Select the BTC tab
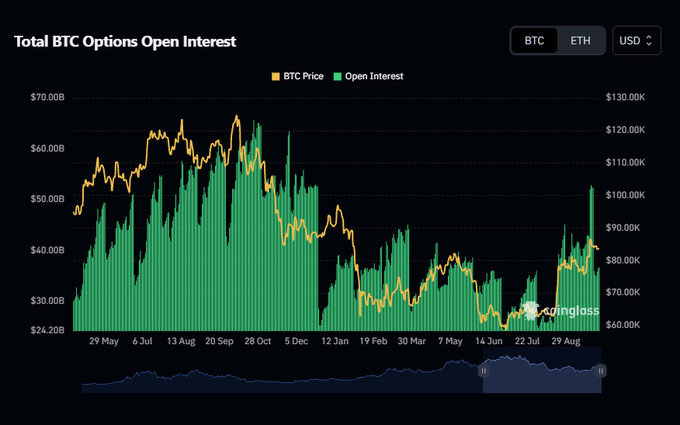This screenshot has width=680, height=425. pos(534,41)
